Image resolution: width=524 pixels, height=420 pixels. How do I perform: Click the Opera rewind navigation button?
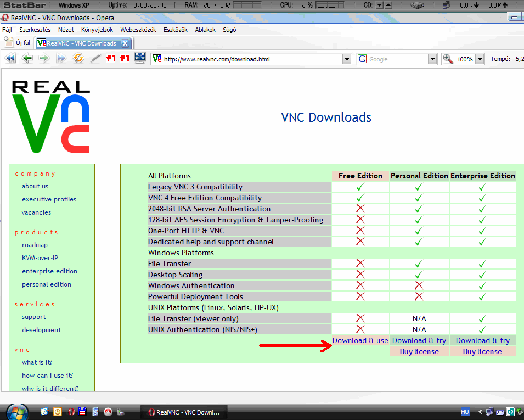click(x=10, y=59)
